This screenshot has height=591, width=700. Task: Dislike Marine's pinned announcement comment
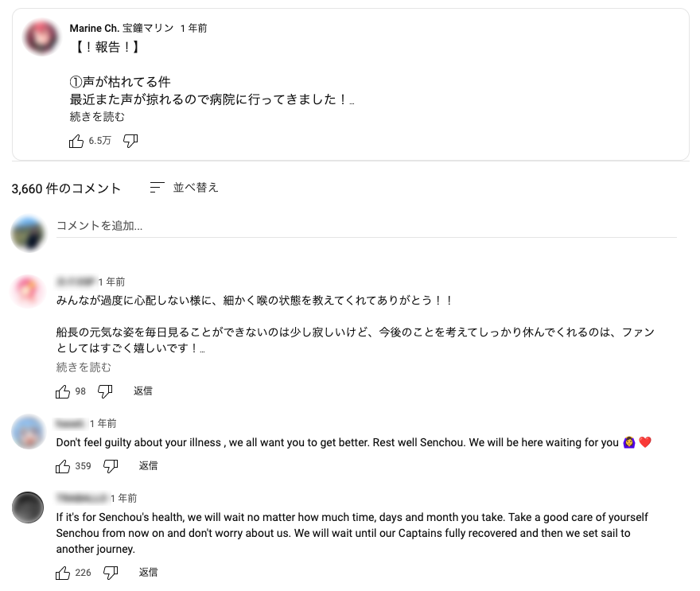(x=129, y=141)
